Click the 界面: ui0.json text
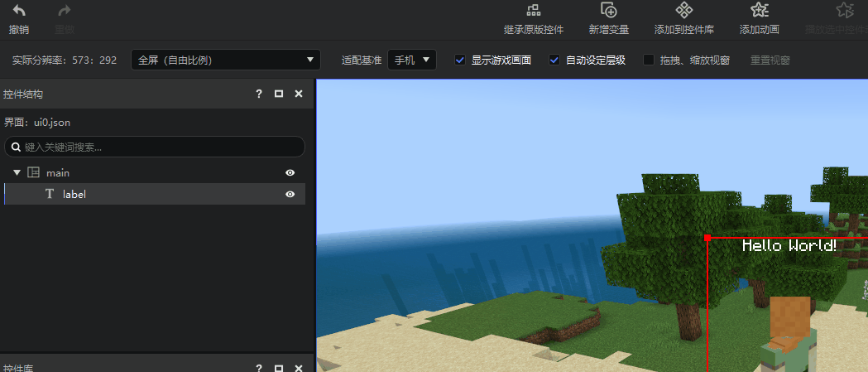Image resolution: width=868 pixels, height=372 pixels. (x=37, y=123)
